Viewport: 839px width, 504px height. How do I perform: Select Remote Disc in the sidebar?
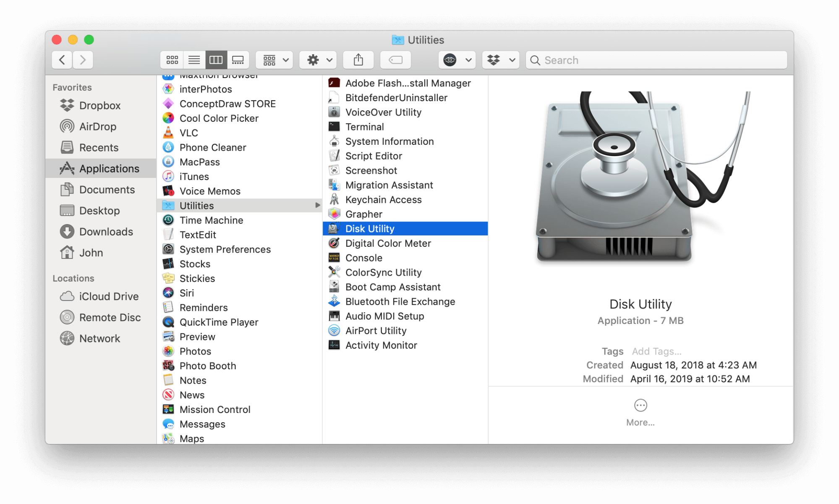[x=101, y=317]
